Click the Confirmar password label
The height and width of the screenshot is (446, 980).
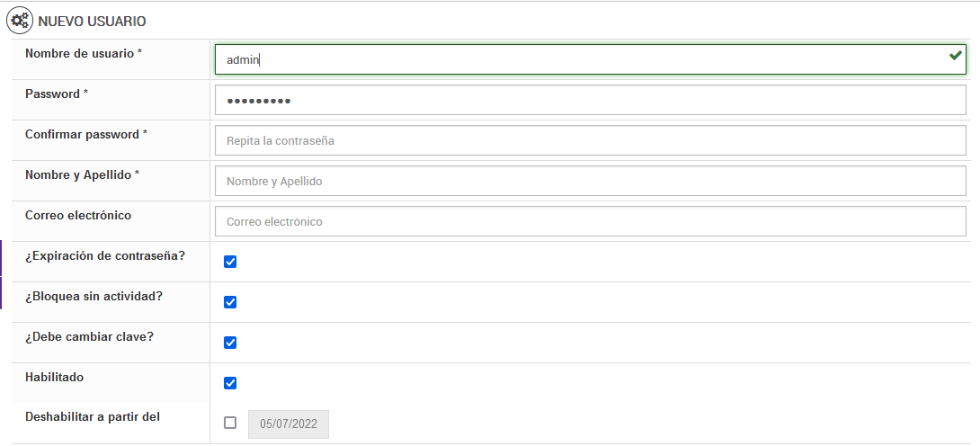[x=85, y=135]
